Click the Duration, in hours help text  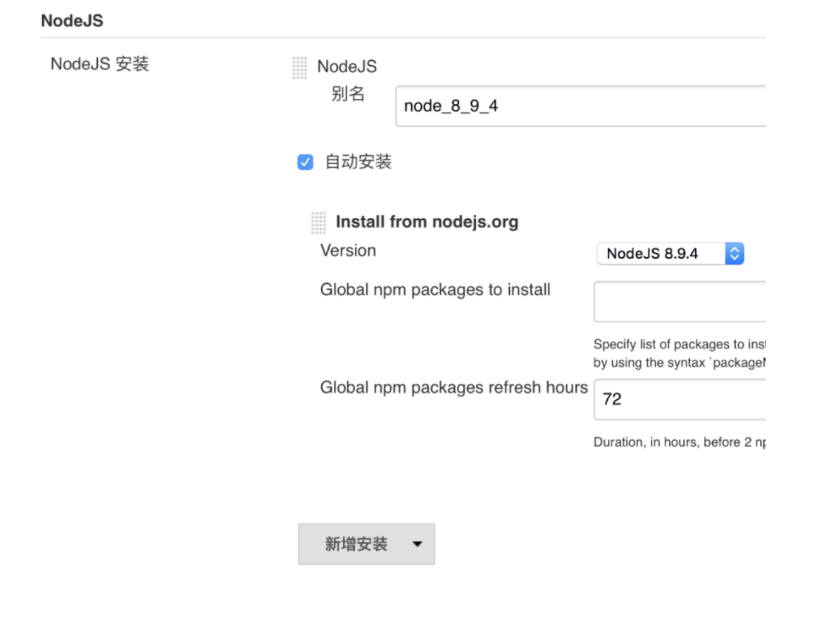(680, 442)
